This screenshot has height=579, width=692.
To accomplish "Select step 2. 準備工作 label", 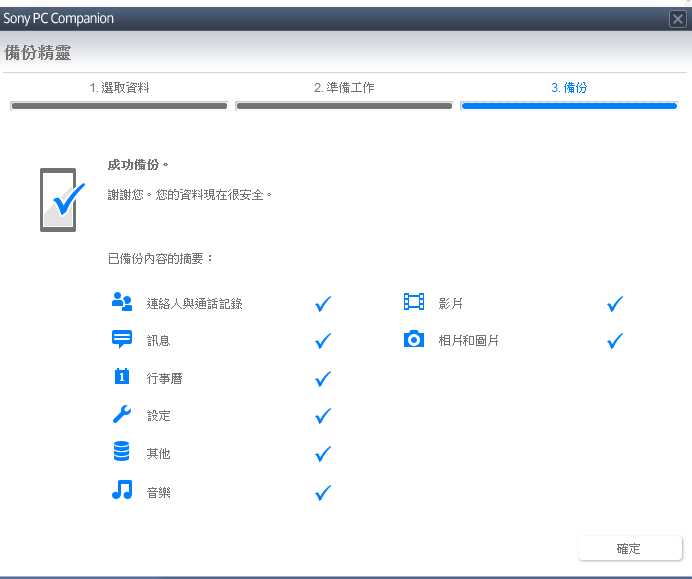I will 344,87.
